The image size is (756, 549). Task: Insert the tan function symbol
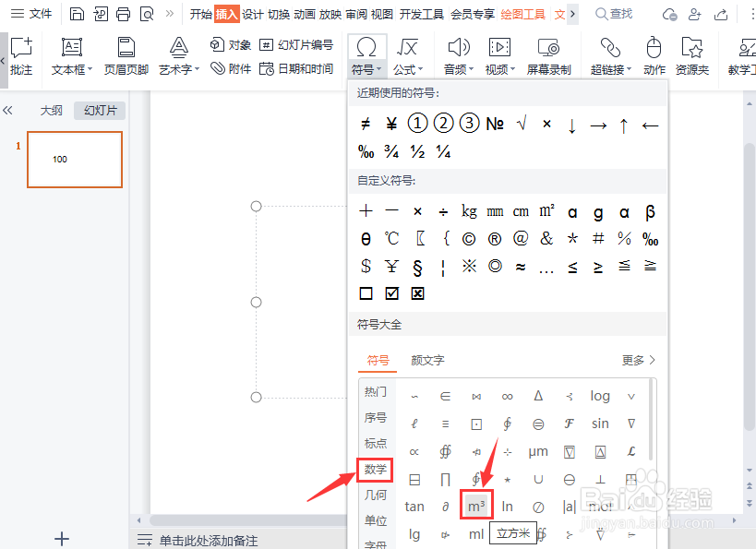click(x=414, y=507)
